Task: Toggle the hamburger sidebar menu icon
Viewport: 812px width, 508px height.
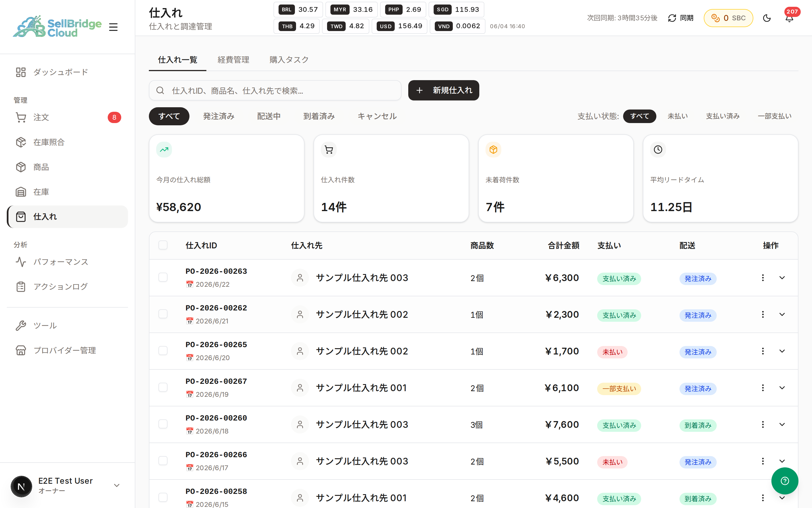Action: coord(113,27)
